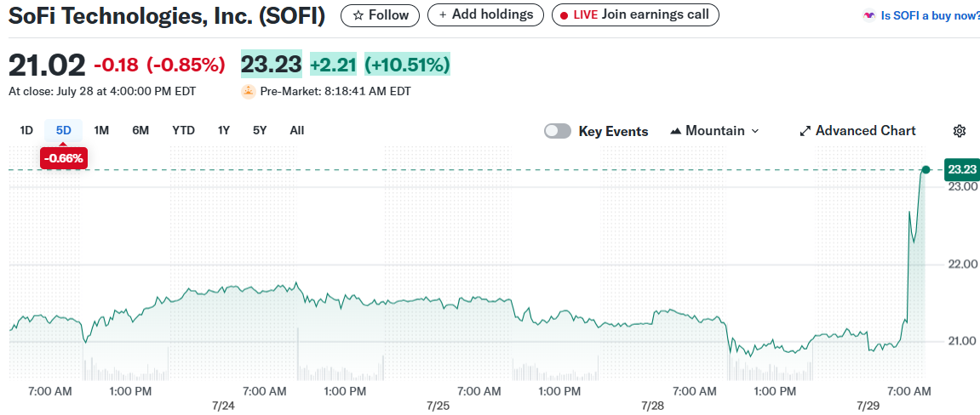Click the +2.21 pre-market change value
Screen dimensions: 980x415
[x=333, y=65]
